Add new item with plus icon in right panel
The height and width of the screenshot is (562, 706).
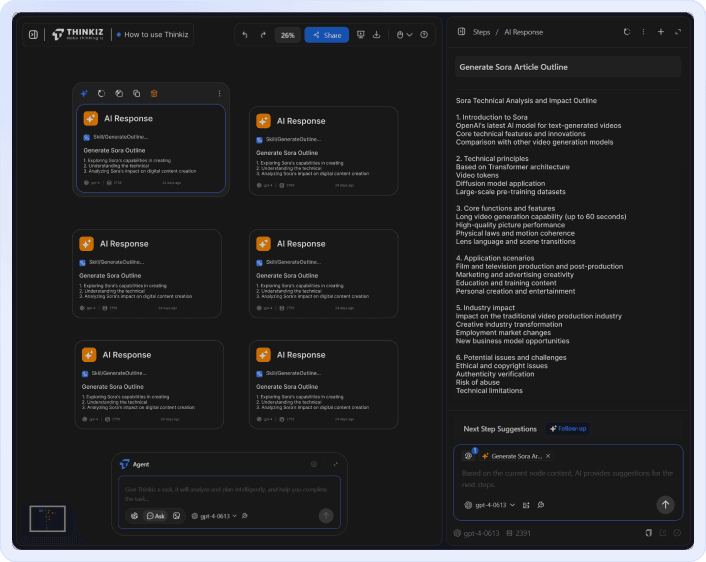tap(661, 32)
